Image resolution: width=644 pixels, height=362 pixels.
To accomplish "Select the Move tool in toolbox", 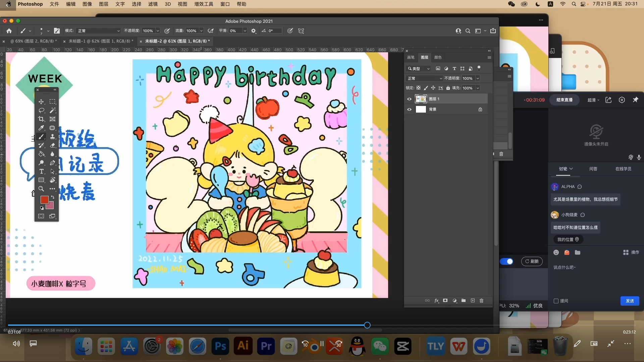I will click(41, 102).
